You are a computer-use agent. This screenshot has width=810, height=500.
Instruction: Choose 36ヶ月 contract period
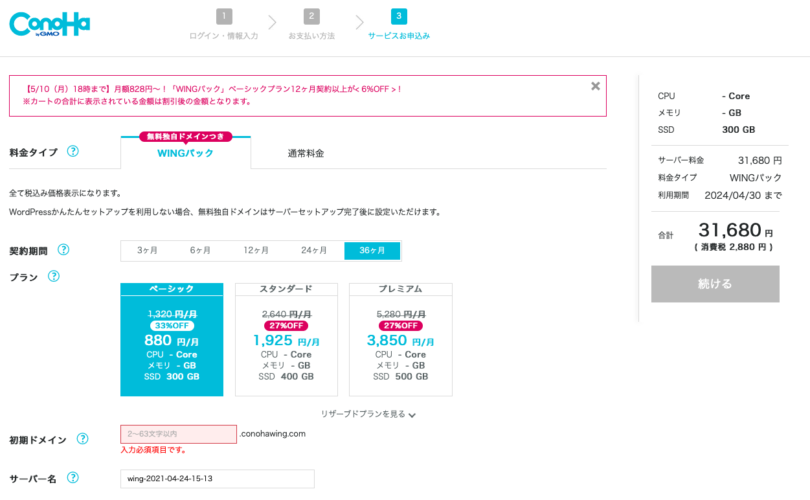coord(372,251)
